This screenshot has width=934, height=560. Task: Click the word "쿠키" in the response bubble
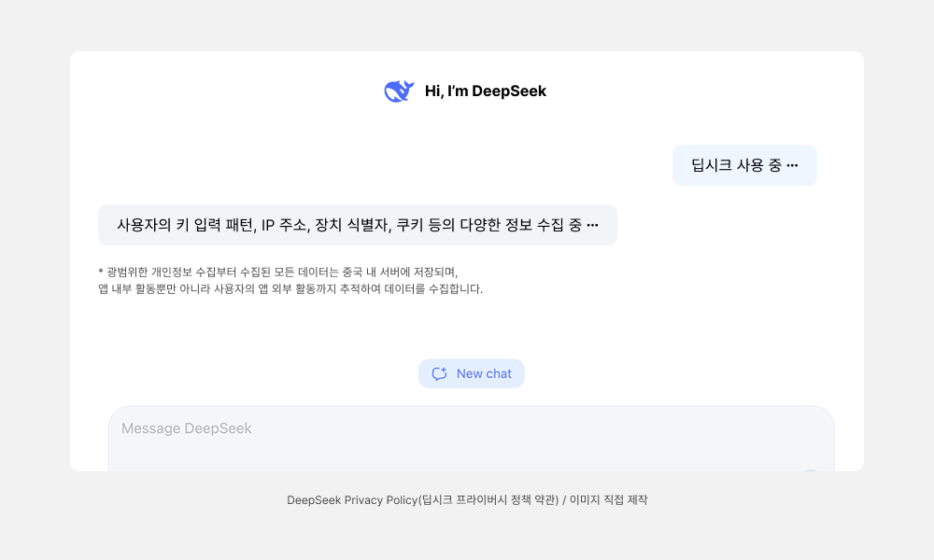(413, 225)
